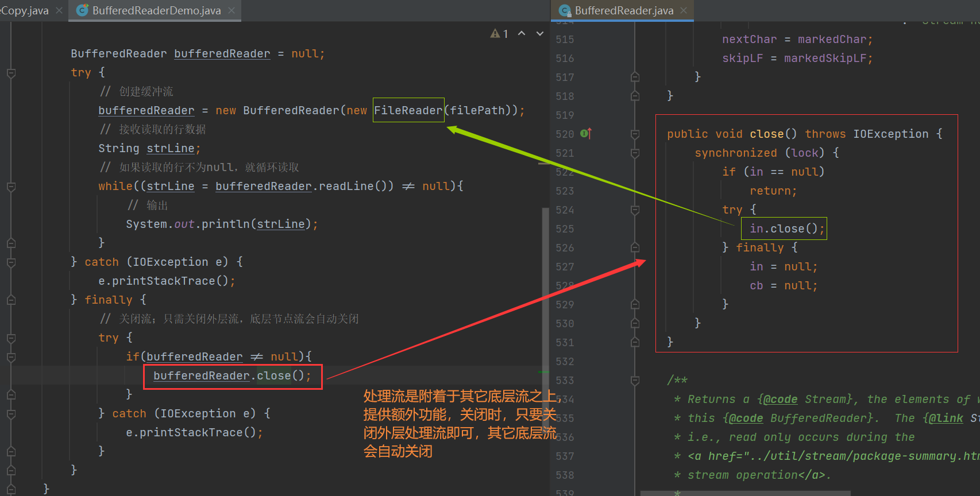Click the '// 创建缓冲流' comment
980x496 pixels.
(x=136, y=91)
